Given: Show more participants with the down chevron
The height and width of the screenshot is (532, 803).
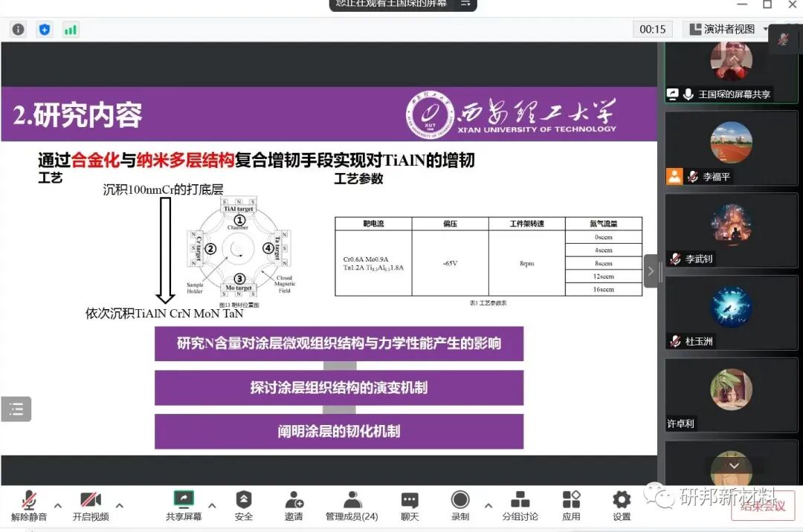Looking at the screenshot, I should click(x=734, y=465).
